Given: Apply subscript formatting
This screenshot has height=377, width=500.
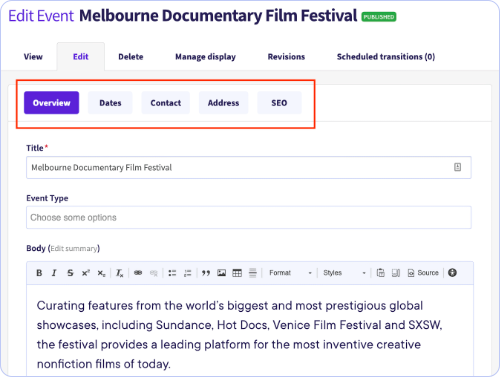Looking at the screenshot, I should tap(101, 273).
